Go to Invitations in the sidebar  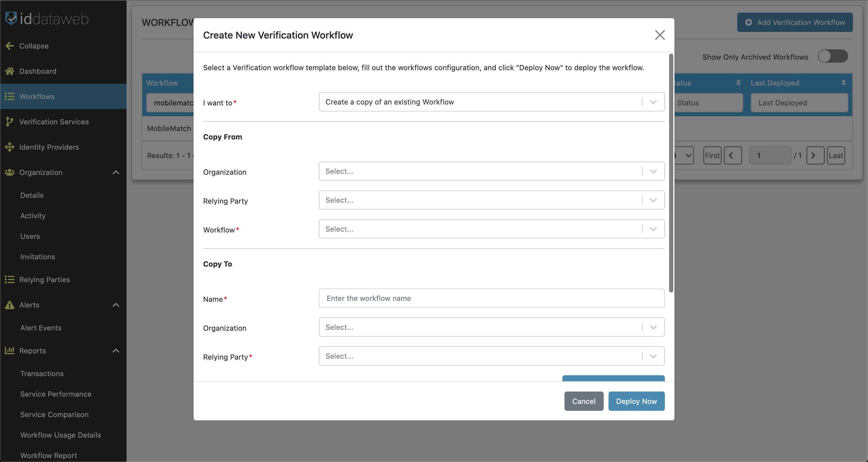pos(37,257)
